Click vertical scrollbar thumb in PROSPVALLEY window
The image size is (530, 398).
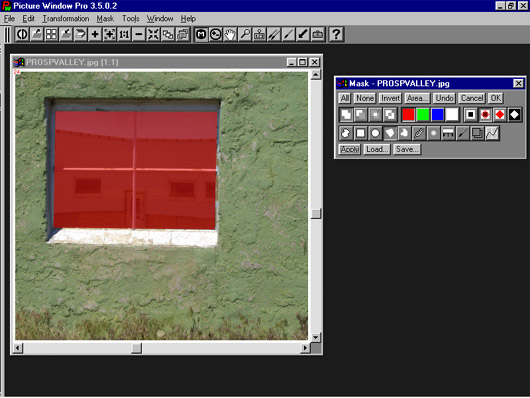pos(316,214)
